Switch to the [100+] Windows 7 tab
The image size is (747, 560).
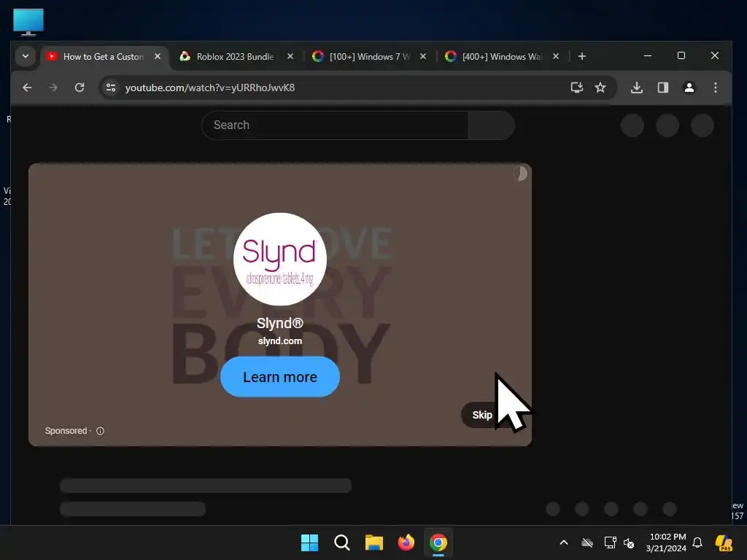click(369, 57)
